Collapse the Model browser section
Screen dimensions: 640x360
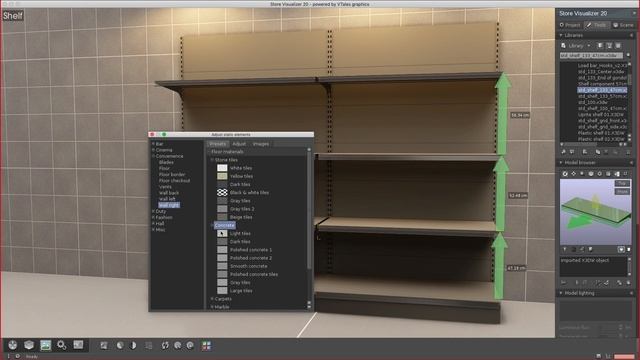coord(561,162)
